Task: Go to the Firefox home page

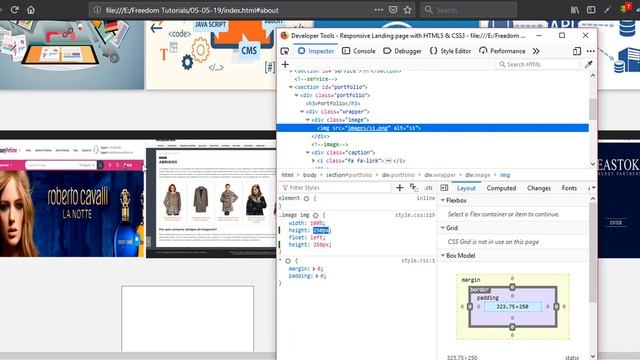Action: 31,10
